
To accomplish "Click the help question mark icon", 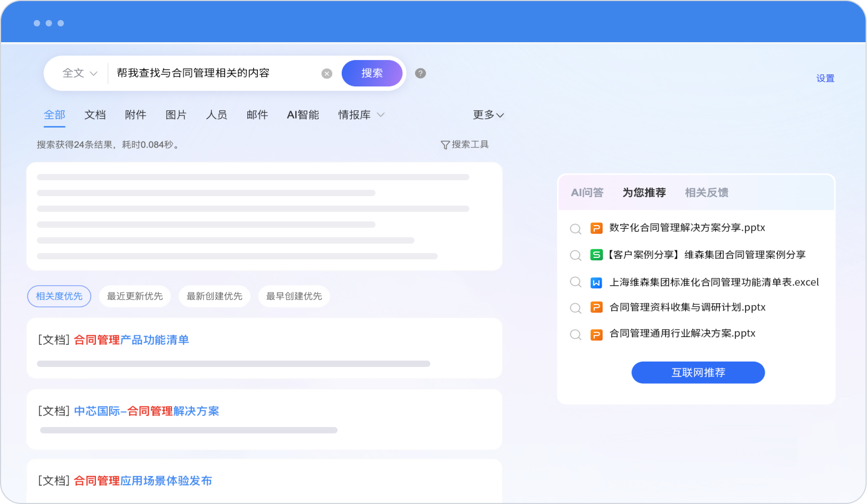I will point(420,73).
